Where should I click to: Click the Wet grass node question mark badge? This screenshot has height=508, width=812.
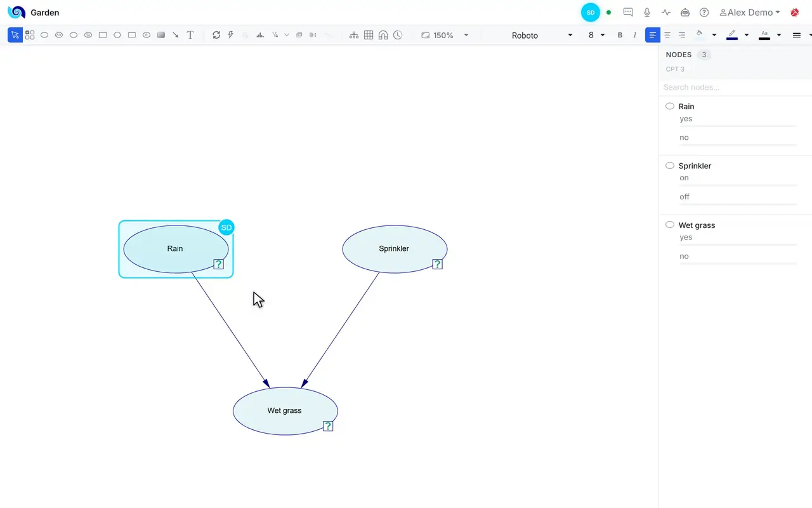pyautogui.click(x=328, y=426)
